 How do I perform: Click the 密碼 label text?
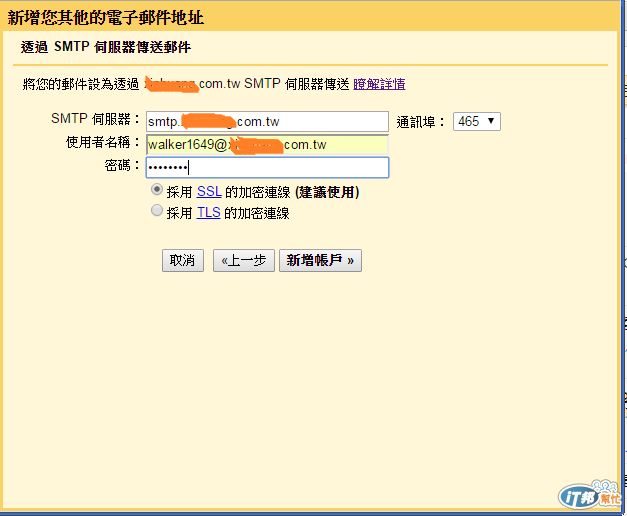point(122,165)
